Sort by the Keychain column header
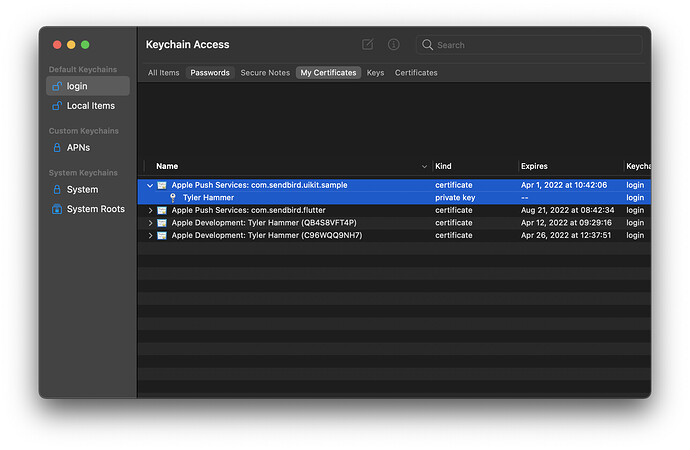 pos(638,166)
